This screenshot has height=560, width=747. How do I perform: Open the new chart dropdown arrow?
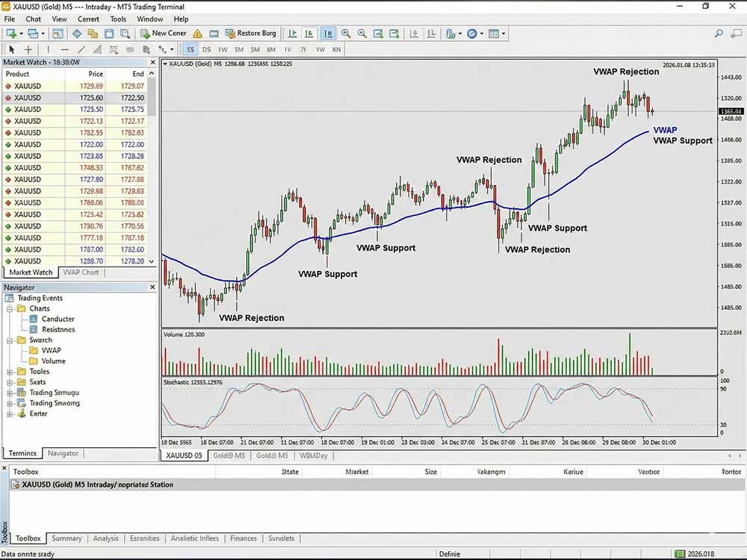pyautogui.click(x=21, y=34)
